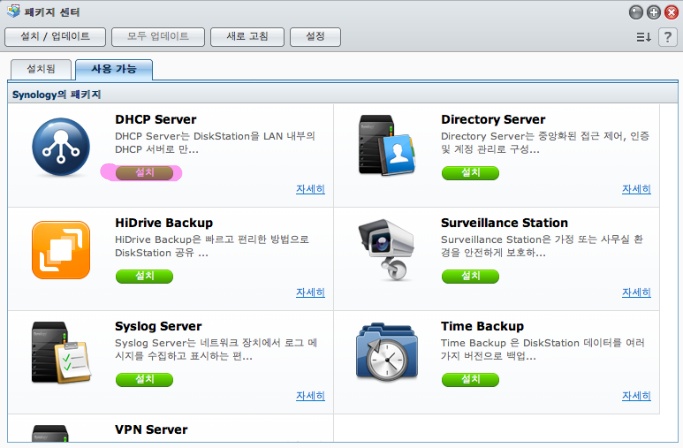
Task: Maximize window with the plus round button
Action: 653,13
